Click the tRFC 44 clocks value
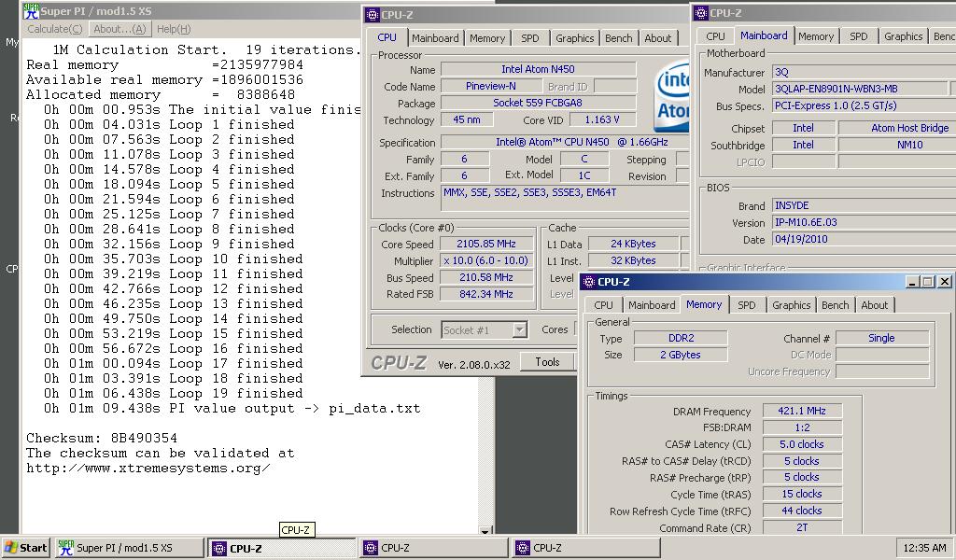 pyautogui.click(x=802, y=511)
